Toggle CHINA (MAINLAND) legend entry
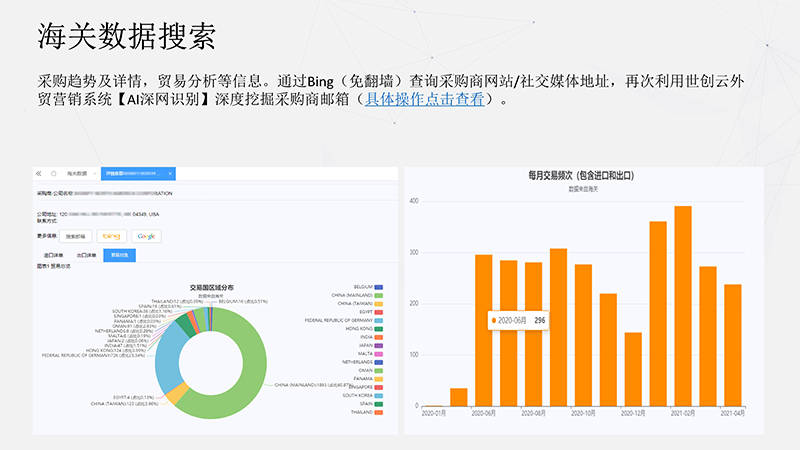The image size is (800, 450). 357,295
